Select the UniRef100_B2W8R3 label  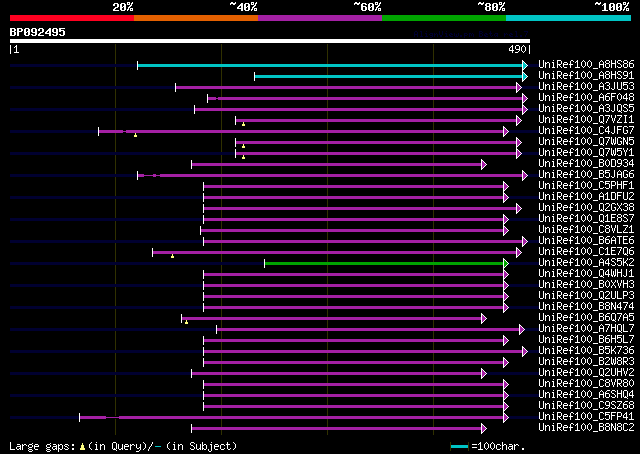(x=586, y=362)
